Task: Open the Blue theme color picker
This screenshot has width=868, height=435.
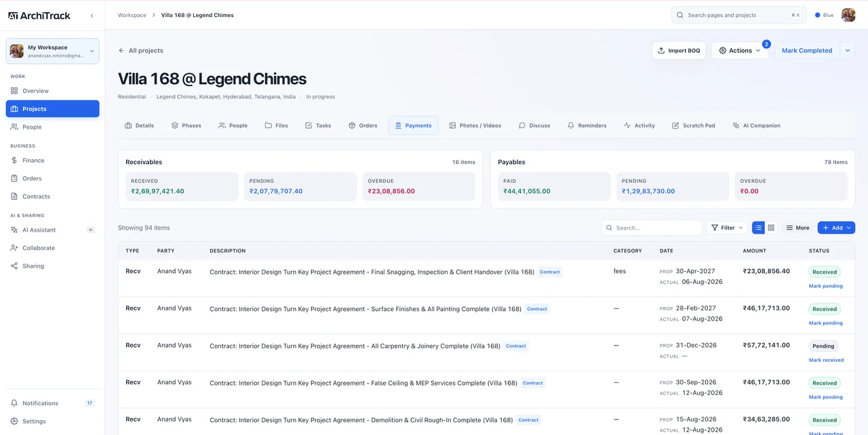Action: click(824, 15)
